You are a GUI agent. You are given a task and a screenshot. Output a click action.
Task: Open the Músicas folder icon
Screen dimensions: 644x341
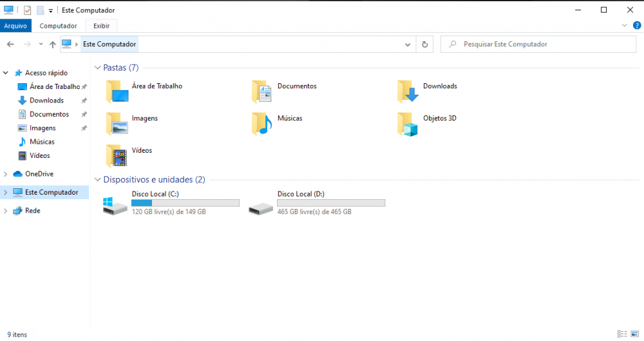click(262, 123)
